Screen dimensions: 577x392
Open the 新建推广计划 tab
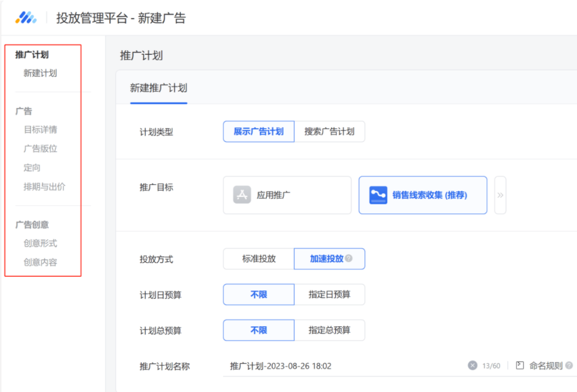tap(159, 88)
